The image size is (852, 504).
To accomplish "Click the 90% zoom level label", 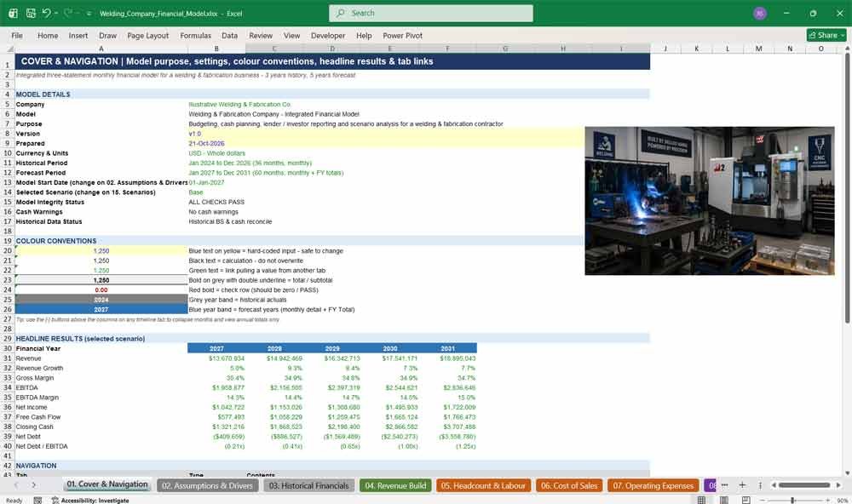I will [x=842, y=501].
